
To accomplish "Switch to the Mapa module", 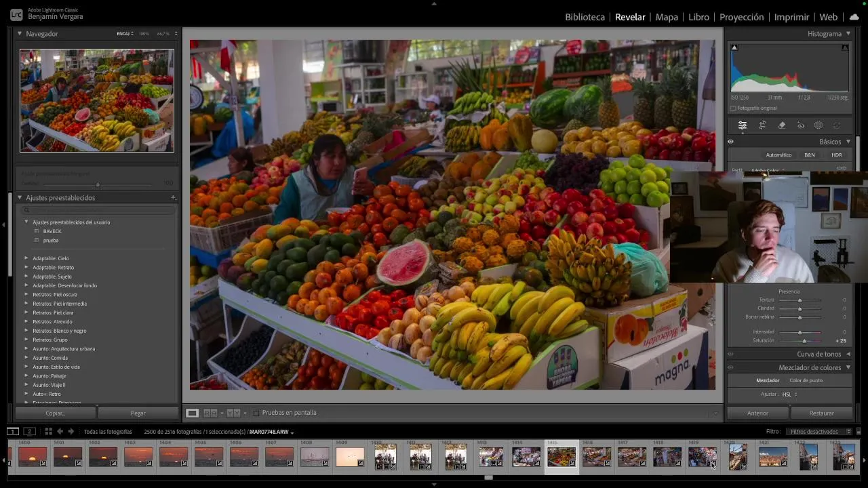I will click(x=667, y=17).
